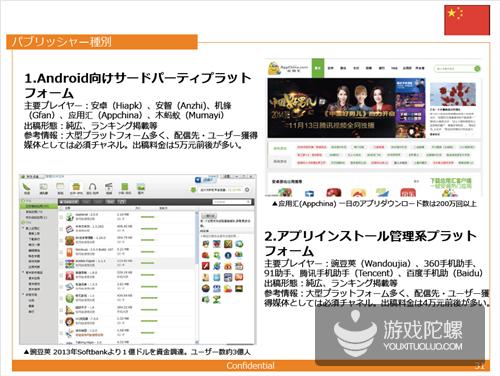Click the "Confidential" footer text

click(250, 366)
